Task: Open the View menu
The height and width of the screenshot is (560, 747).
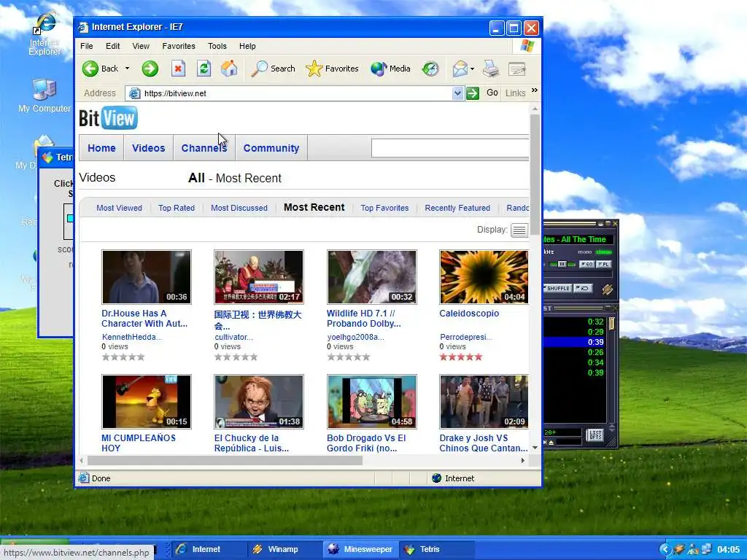Action: point(141,46)
